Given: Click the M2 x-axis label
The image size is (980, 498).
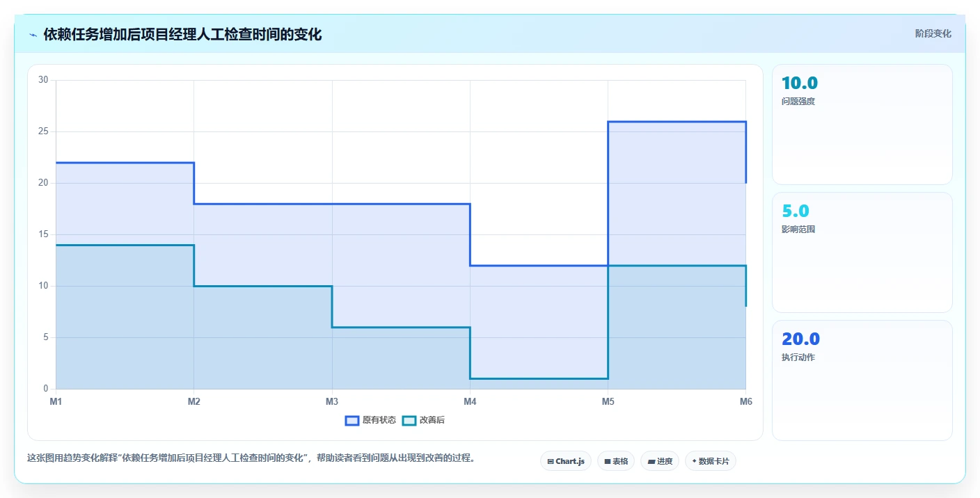Looking at the screenshot, I should 193,401.
